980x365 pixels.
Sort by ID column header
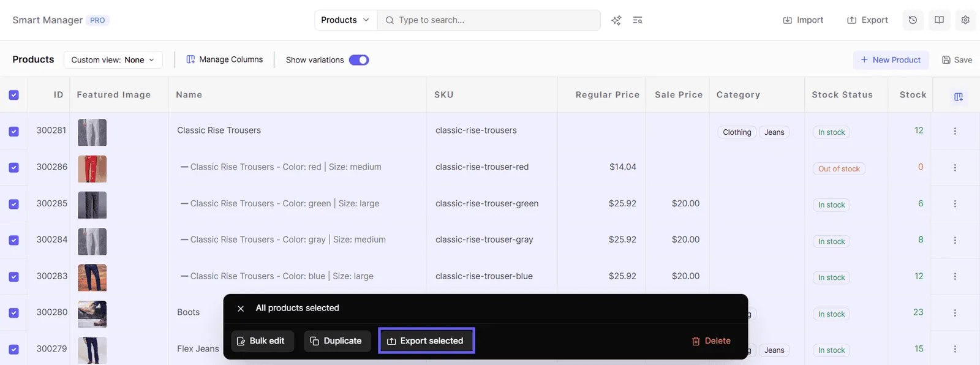[58, 95]
